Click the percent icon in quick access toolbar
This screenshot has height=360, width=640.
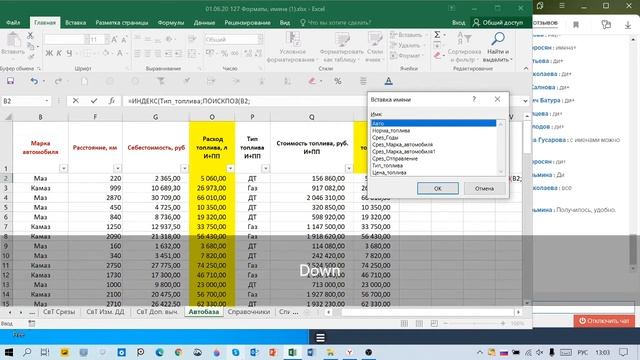[338, 81]
